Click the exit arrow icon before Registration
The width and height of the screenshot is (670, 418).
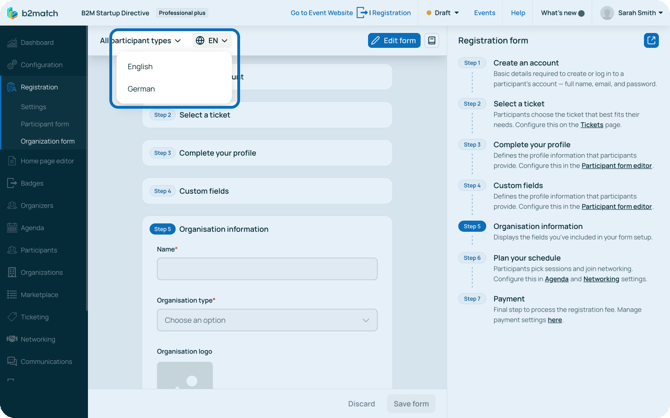362,13
